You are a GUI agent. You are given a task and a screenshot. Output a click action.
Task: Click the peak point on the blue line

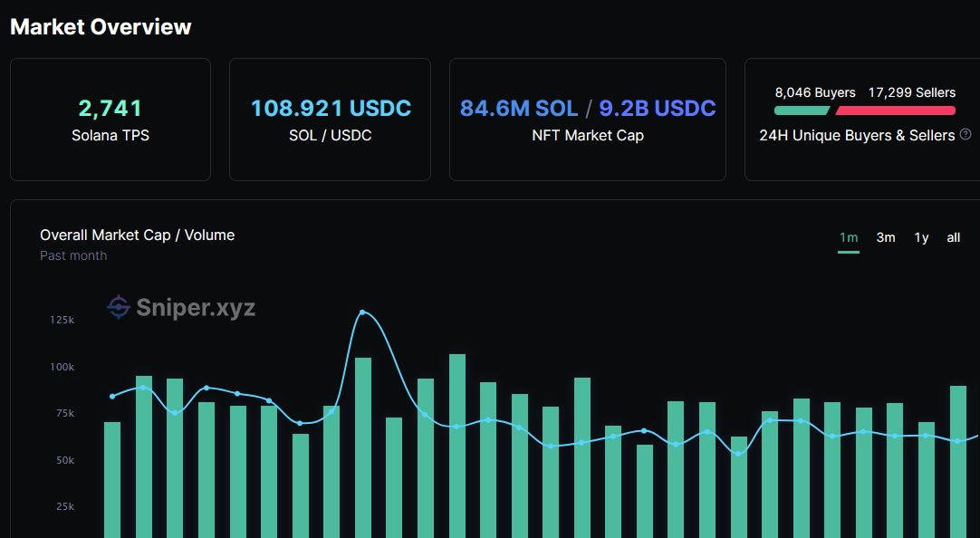[x=364, y=311]
